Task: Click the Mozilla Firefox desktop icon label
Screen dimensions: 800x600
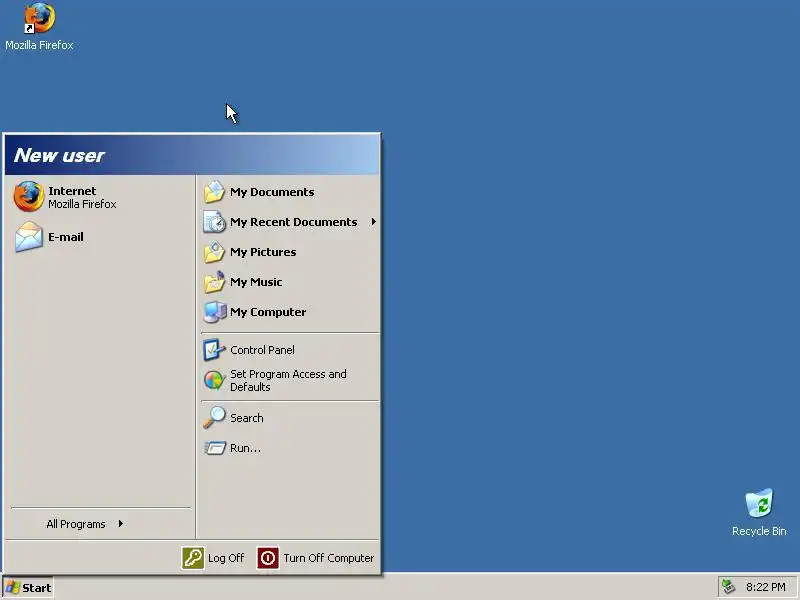Action: (x=39, y=45)
